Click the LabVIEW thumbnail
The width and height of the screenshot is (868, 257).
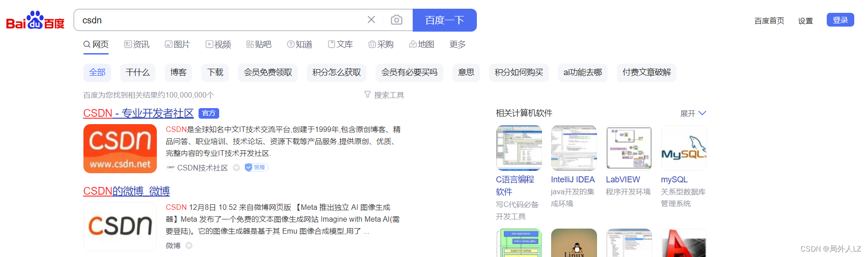[x=629, y=148]
